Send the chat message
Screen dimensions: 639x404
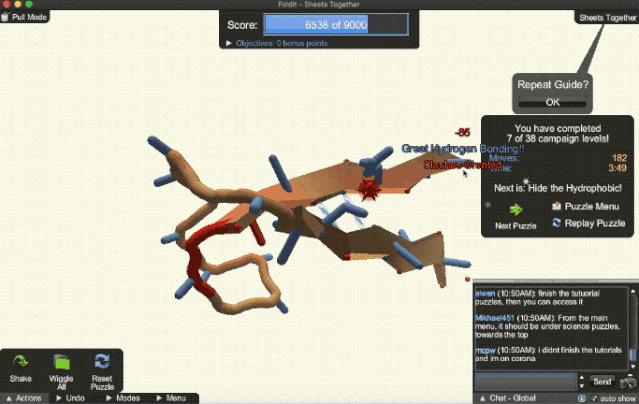pos(602,382)
